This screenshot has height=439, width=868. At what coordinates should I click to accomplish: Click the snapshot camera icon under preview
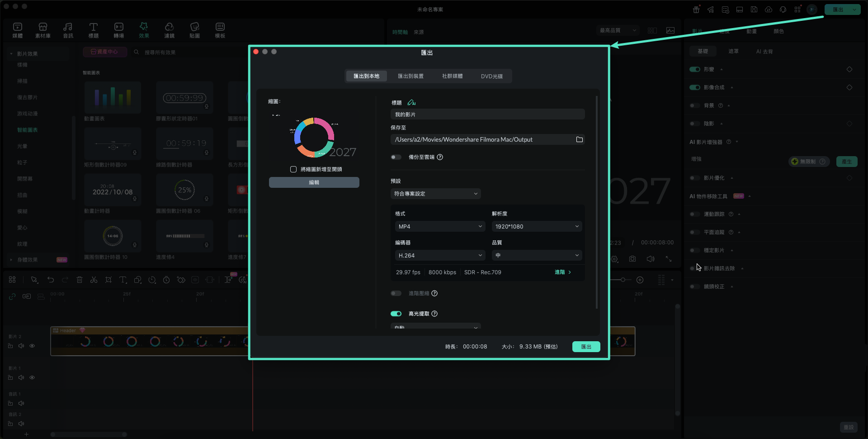point(632,259)
